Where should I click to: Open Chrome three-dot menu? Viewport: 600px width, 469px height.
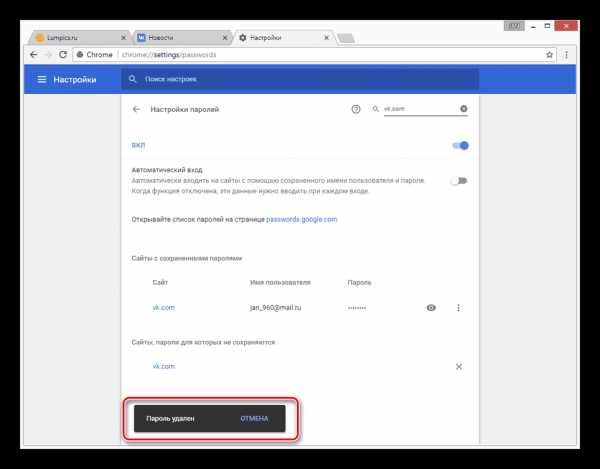click(x=566, y=55)
